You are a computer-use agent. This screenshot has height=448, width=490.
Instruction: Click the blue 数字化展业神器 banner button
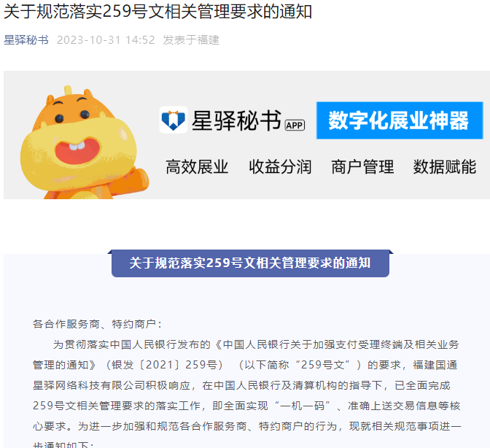tap(400, 120)
